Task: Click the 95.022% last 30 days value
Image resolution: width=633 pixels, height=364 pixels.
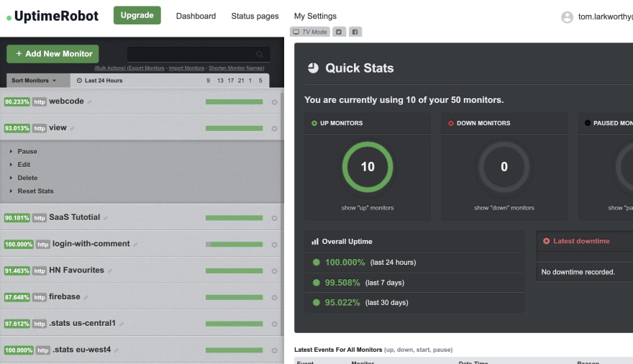Action: coord(342,303)
